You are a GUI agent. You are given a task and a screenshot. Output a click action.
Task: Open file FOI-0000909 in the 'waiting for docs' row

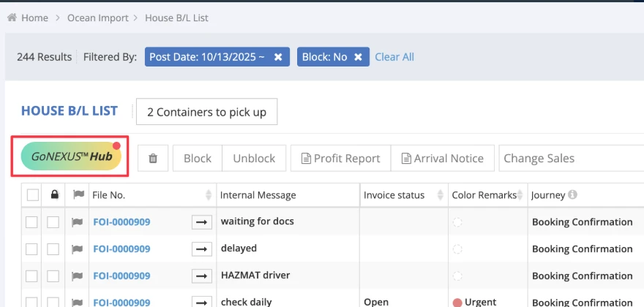pyautogui.click(x=121, y=222)
